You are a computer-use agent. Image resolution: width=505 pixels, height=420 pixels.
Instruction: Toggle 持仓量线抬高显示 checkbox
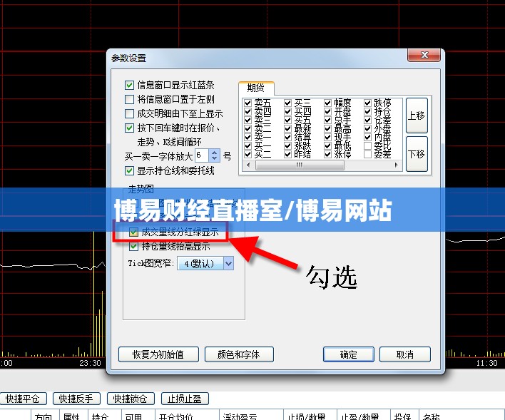click(x=133, y=247)
